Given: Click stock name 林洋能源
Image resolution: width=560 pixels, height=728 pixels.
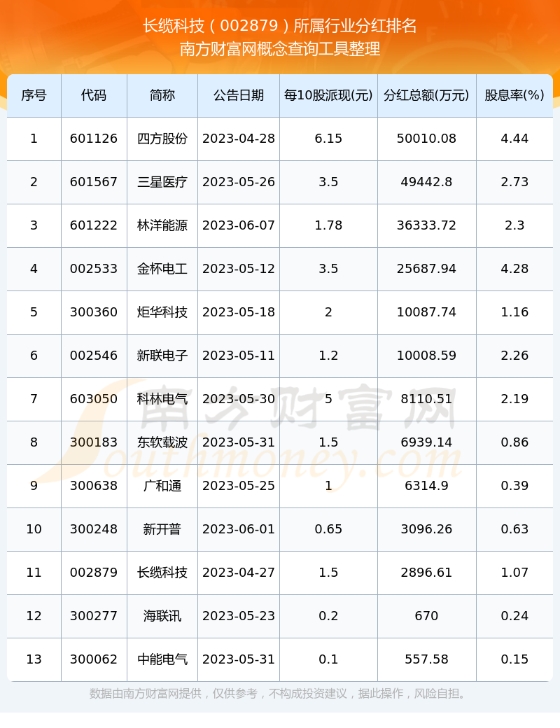Looking at the screenshot, I should click(x=162, y=225).
